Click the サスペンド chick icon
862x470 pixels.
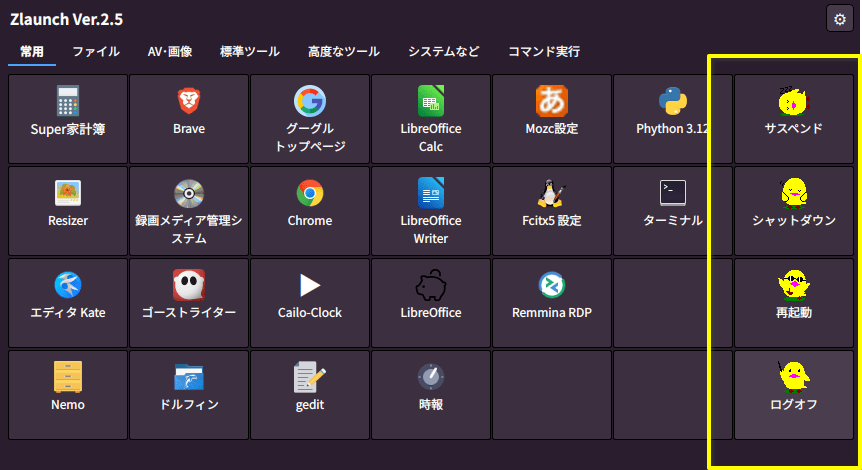(793, 101)
